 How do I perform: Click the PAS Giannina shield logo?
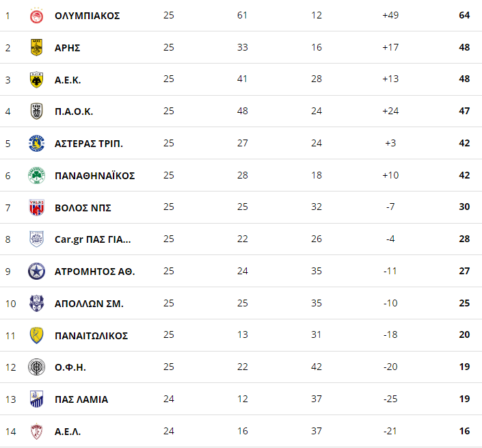pos(37,239)
